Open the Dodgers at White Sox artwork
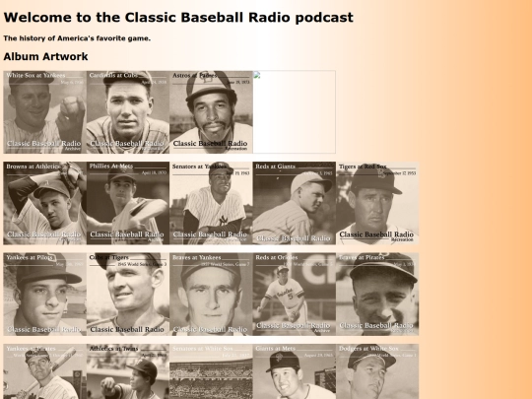The image size is (532, 399). tap(377, 371)
